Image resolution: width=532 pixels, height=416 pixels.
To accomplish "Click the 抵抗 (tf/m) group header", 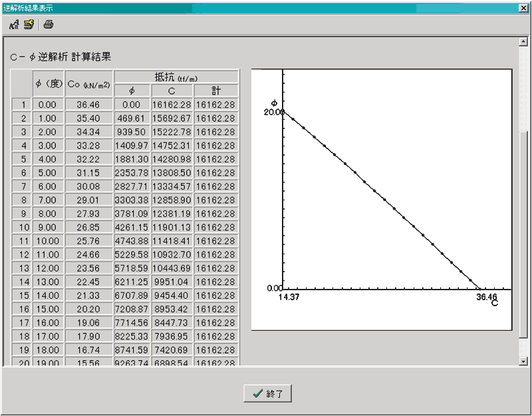I will pos(176,77).
